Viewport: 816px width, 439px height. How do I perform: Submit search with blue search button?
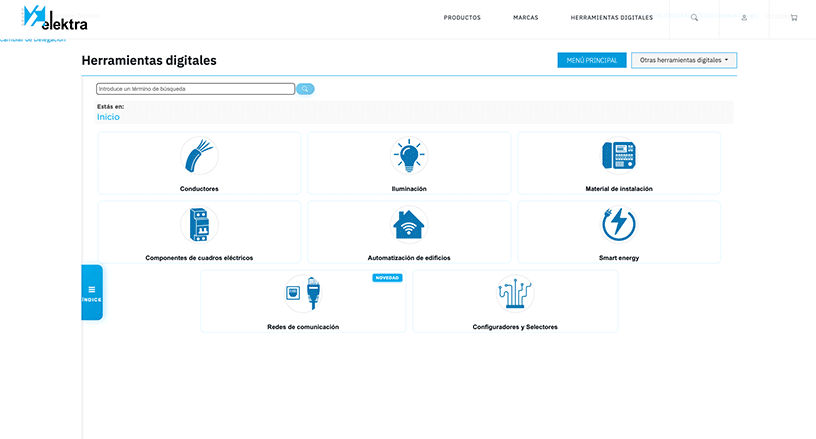click(305, 89)
